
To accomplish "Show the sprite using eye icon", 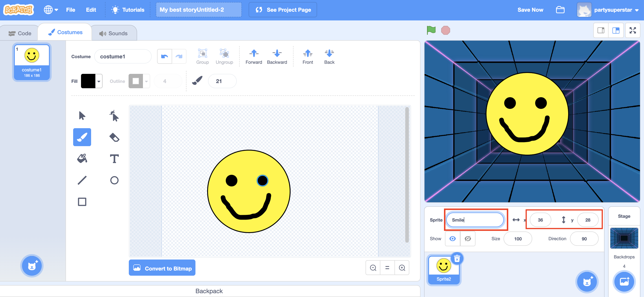I will tap(452, 238).
